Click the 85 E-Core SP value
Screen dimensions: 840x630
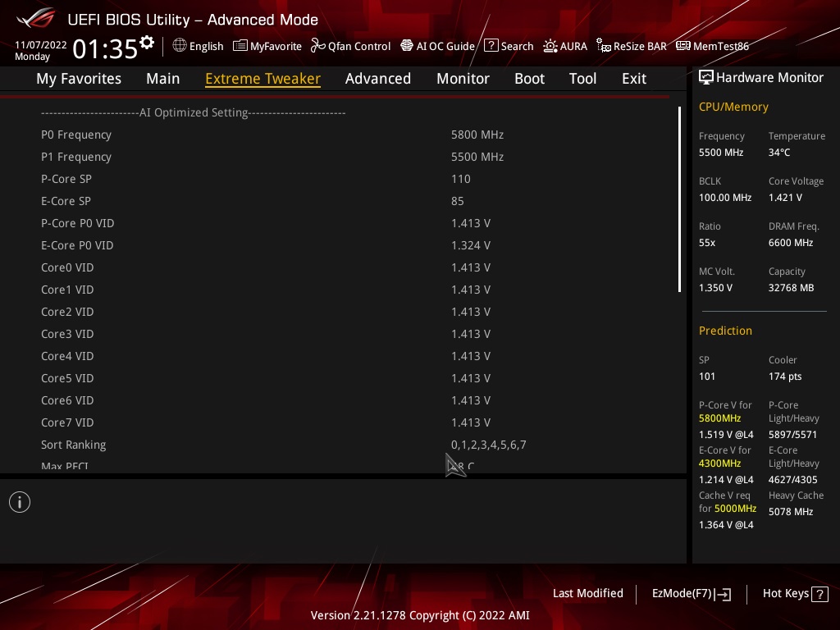coord(458,201)
